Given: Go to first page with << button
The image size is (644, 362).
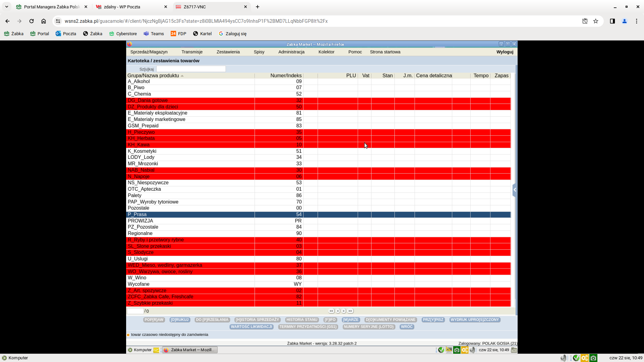Looking at the screenshot, I should pyautogui.click(x=331, y=311).
